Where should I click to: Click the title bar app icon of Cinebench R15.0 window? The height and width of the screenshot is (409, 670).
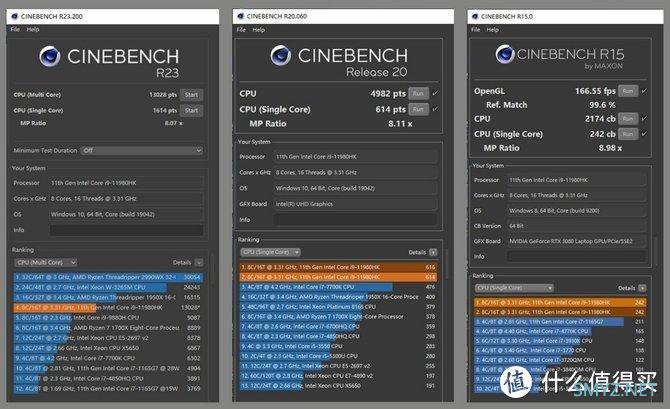tap(475, 17)
